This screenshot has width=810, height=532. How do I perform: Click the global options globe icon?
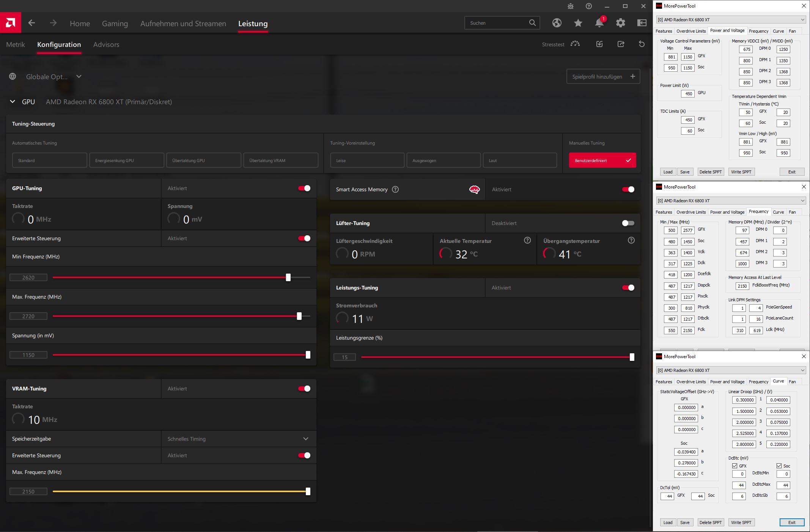[x=13, y=76]
